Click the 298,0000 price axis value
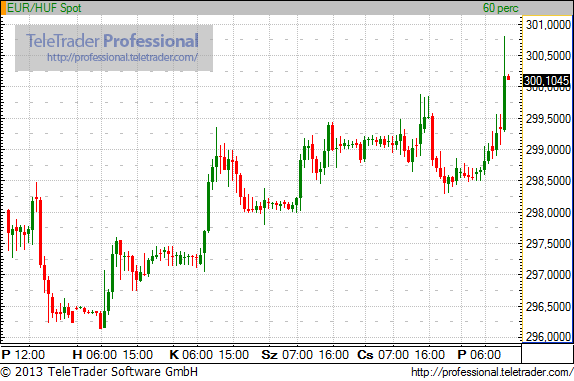The width and height of the screenshot is (574, 381). tap(548, 213)
